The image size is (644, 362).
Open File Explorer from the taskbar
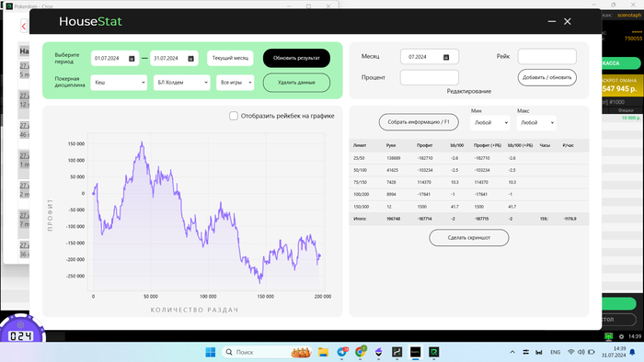(323, 352)
